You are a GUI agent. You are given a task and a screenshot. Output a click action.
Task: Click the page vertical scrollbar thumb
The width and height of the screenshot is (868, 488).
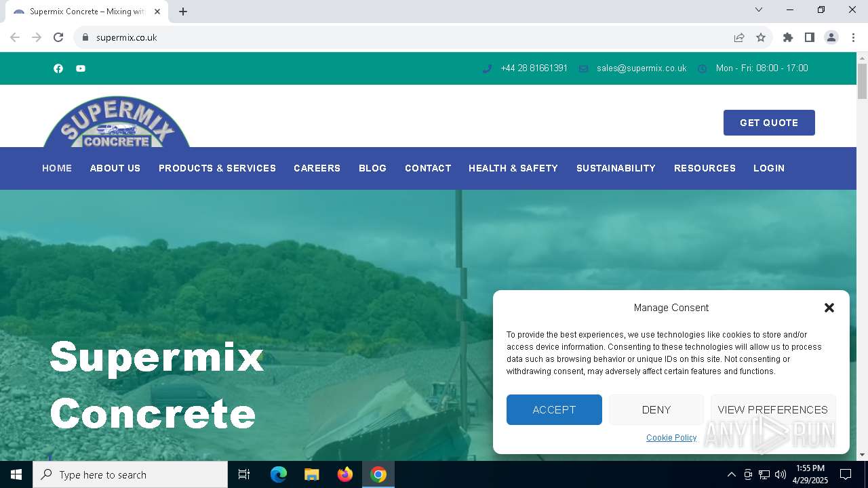click(x=862, y=81)
